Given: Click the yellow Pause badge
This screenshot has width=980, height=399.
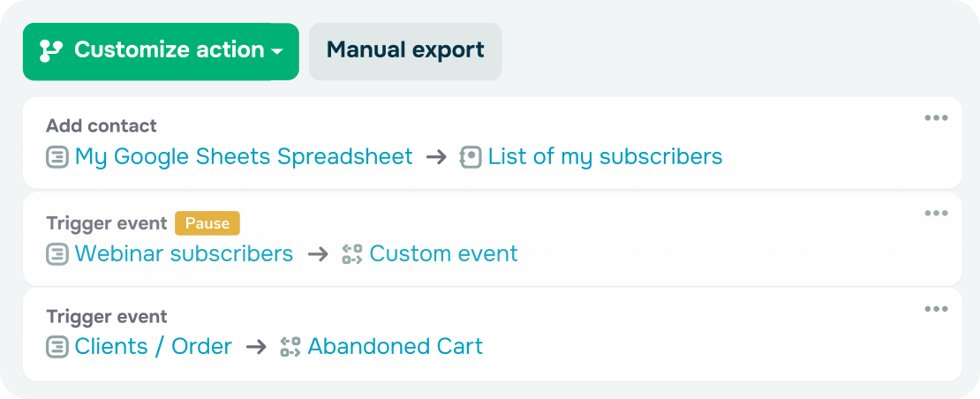Looking at the screenshot, I should (x=207, y=223).
